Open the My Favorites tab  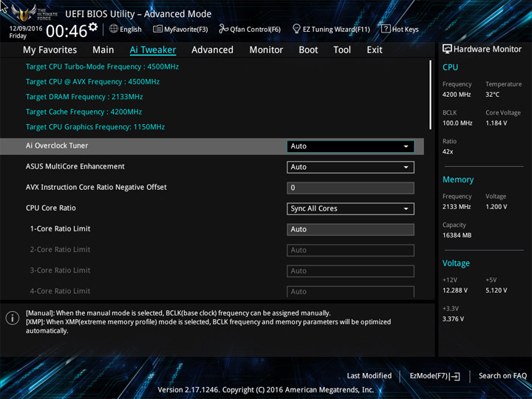pyautogui.click(x=50, y=50)
